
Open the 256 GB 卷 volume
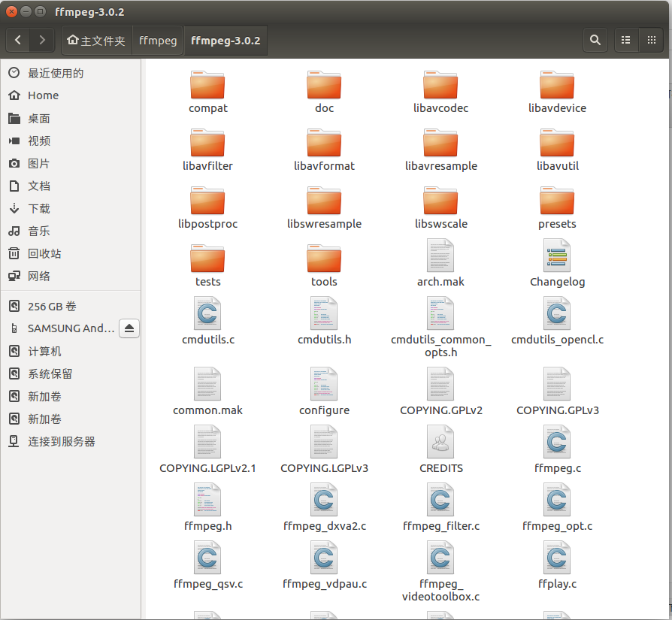[71, 307]
